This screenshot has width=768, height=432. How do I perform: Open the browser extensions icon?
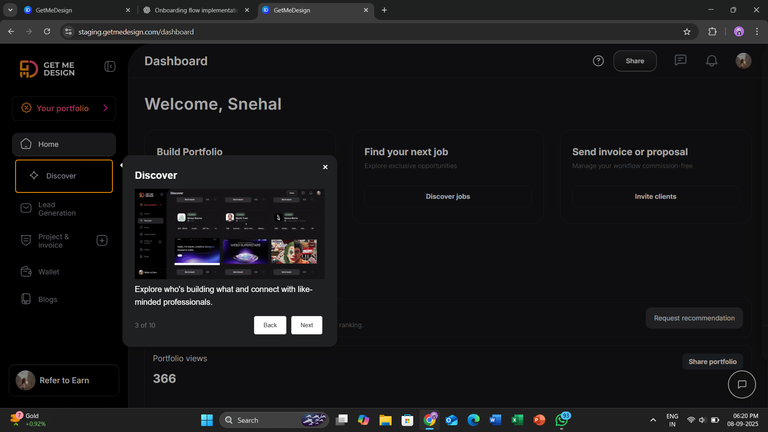pyautogui.click(x=712, y=31)
